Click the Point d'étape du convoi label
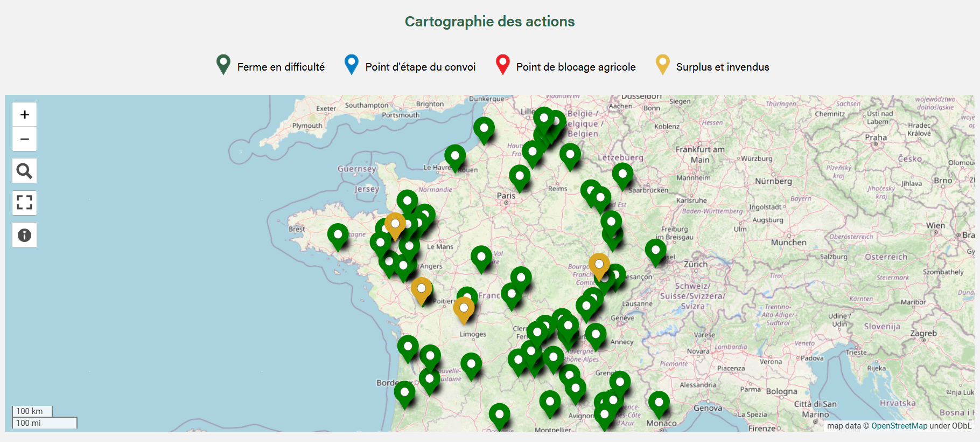The width and height of the screenshot is (980, 442). (421, 67)
